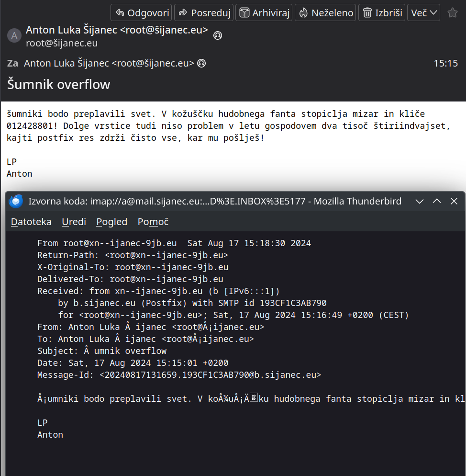Image resolution: width=466 pixels, height=476 pixels.
Task: Open the Pomoč menu
Action: 153,222
